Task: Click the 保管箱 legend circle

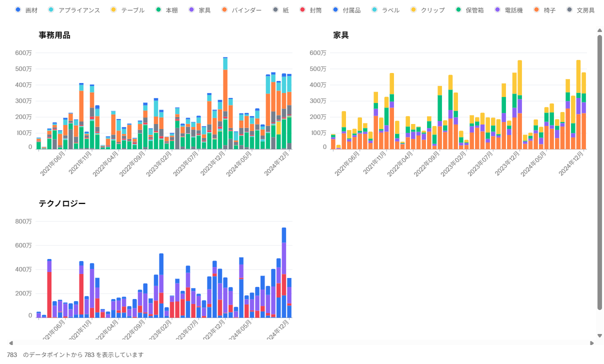Action: tap(458, 10)
